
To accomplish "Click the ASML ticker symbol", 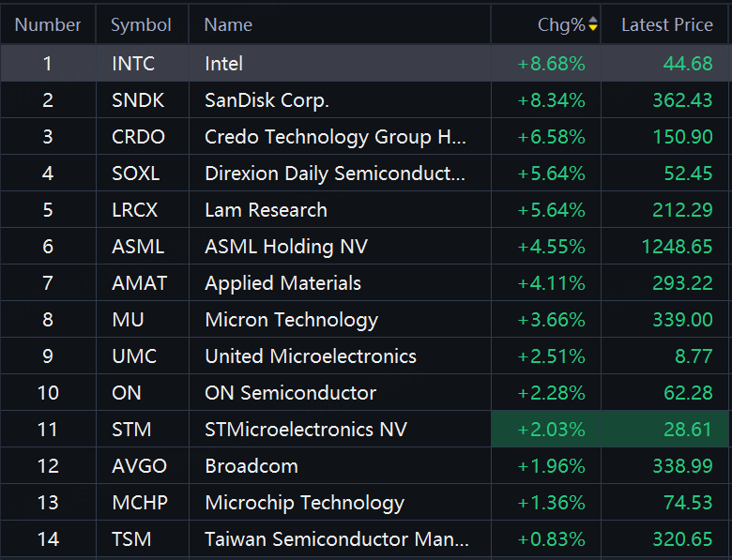I will [137, 247].
